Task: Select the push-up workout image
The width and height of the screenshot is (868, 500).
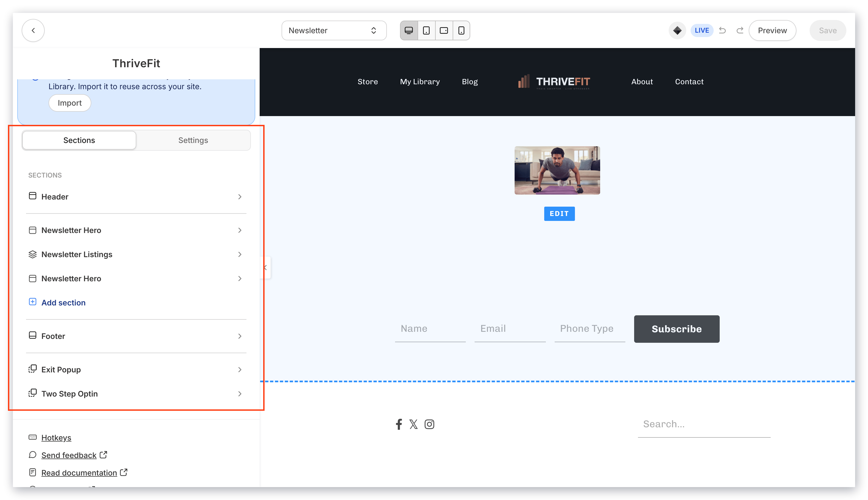Action: [557, 170]
